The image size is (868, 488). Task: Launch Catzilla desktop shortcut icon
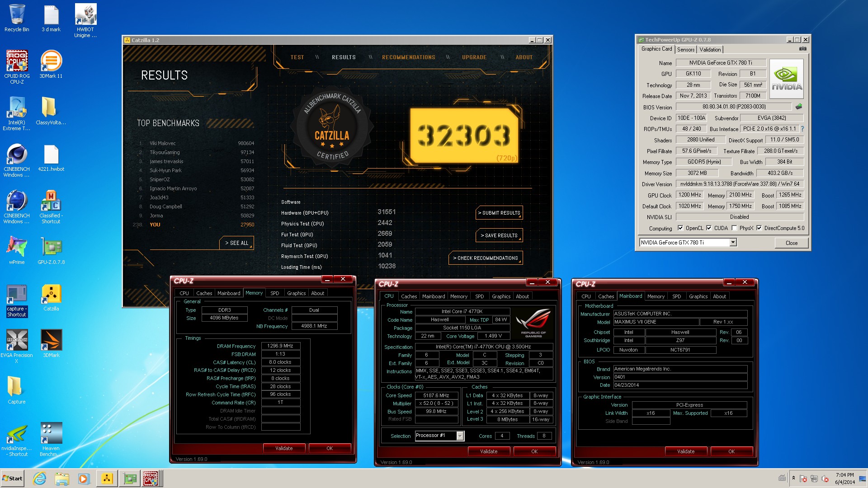click(51, 297)
